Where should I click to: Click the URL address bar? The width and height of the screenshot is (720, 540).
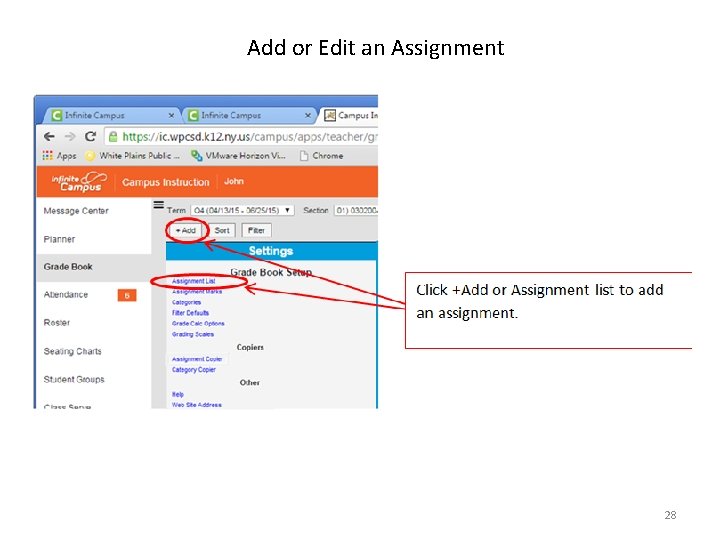tap(242, 136)
